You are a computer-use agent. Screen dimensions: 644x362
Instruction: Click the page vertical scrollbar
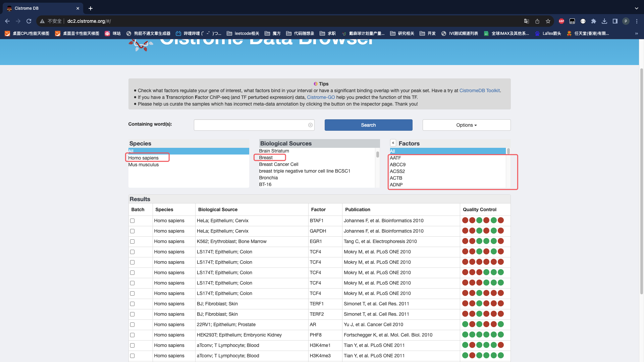[641, 181]
